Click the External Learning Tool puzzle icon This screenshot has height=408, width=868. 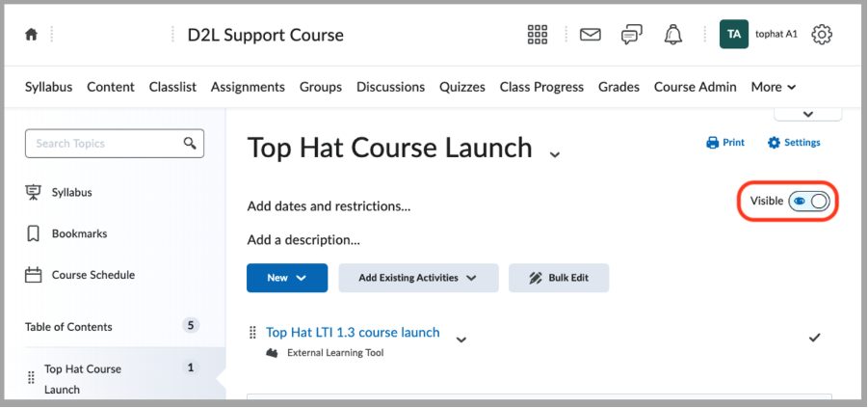click(272, 353)
